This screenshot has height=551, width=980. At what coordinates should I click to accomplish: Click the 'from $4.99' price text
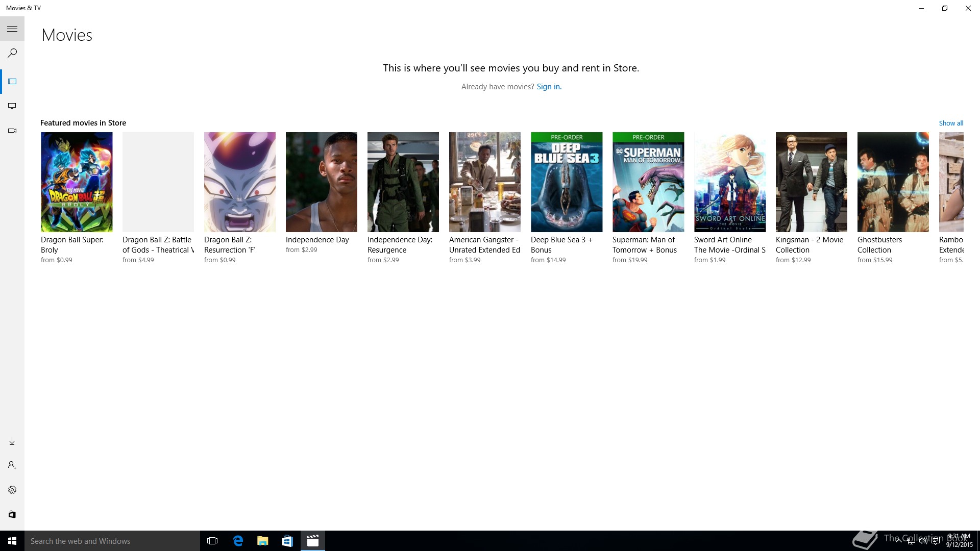[x=138, y=260]
